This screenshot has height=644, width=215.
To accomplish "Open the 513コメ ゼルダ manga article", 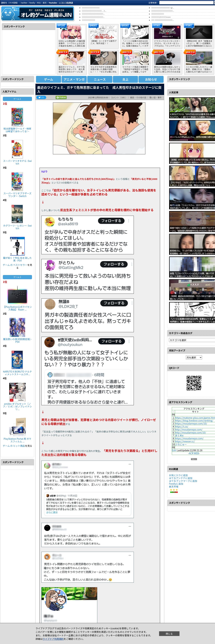I will 104,58.
